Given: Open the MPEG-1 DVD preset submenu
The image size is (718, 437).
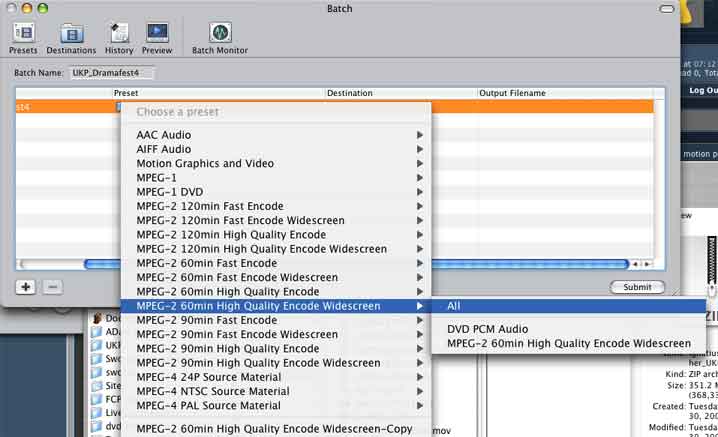Looking at the screenshot, I should (276, 192).
